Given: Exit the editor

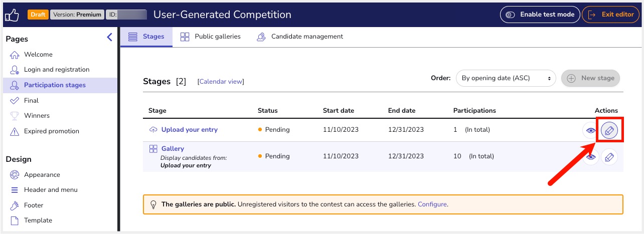Looking at the screenshot, I should [x=610, y=15].
